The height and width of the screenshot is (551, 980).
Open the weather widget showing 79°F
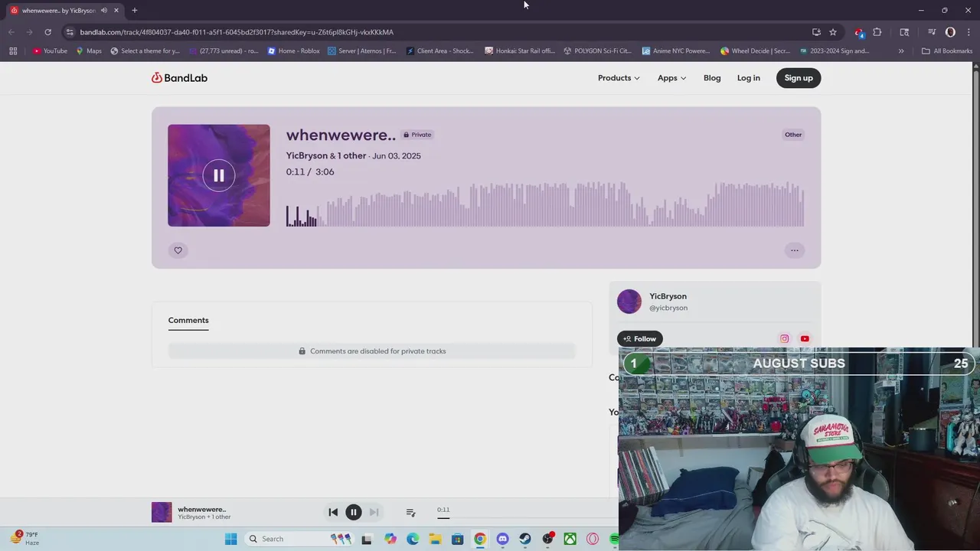click(x=25, y=539)
